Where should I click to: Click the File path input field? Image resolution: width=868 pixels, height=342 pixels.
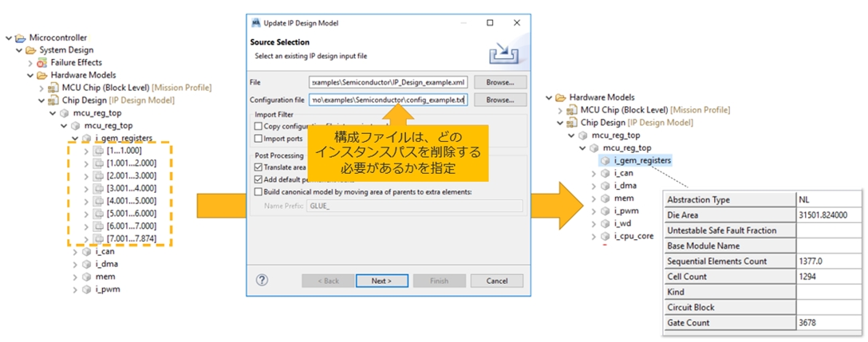point(389,82)
